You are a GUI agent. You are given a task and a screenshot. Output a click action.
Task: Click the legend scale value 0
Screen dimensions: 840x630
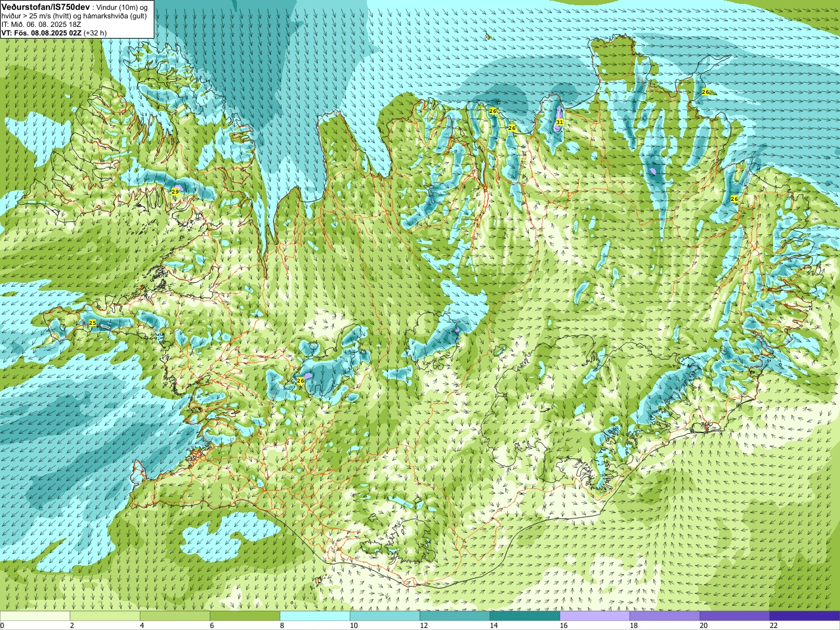(x=2, y=626)
